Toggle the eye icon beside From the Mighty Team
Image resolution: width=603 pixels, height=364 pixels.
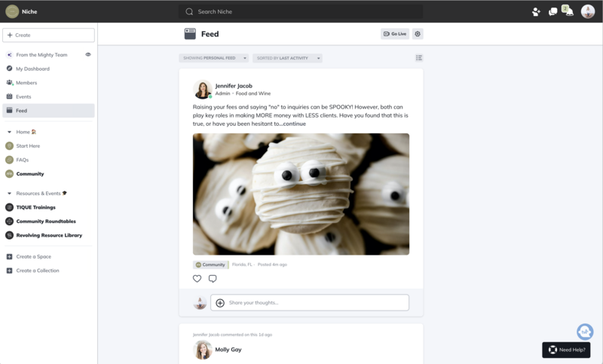88,55
